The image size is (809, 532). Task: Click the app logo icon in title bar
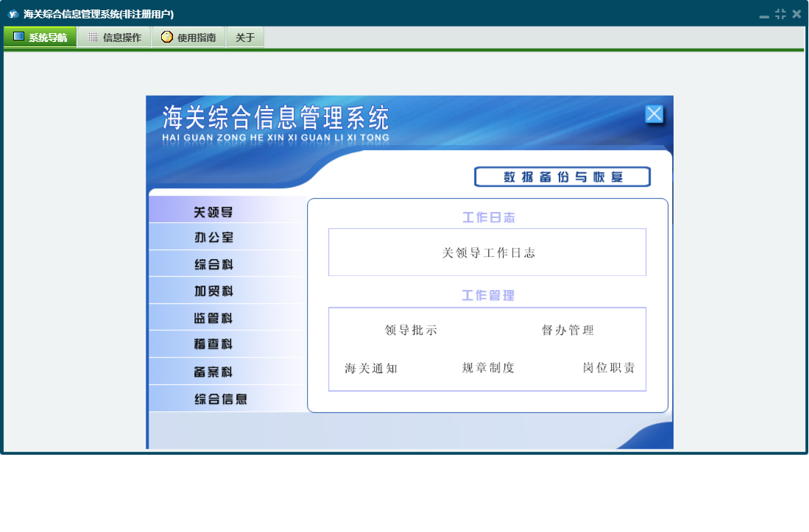[x=13, y=14]
